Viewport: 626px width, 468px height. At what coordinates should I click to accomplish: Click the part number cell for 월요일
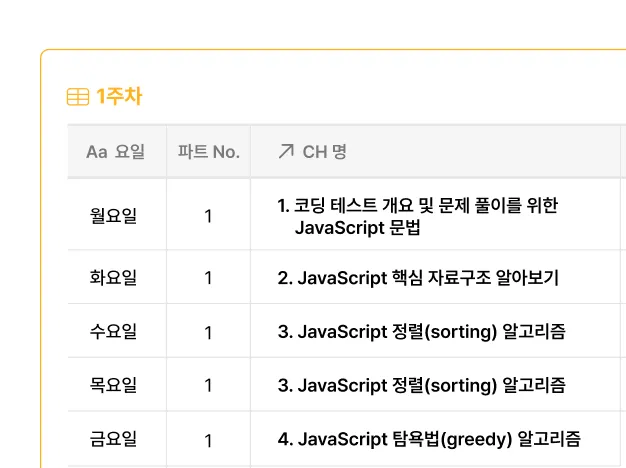[x=208, y=216]
